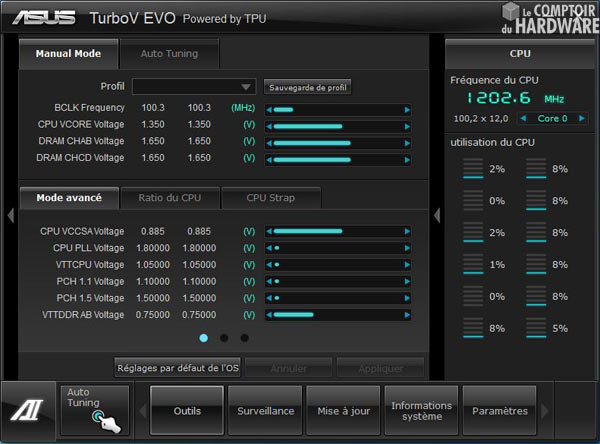Click left arrow of CPU VCORE Voltage slider

click(x=270, y=125)
